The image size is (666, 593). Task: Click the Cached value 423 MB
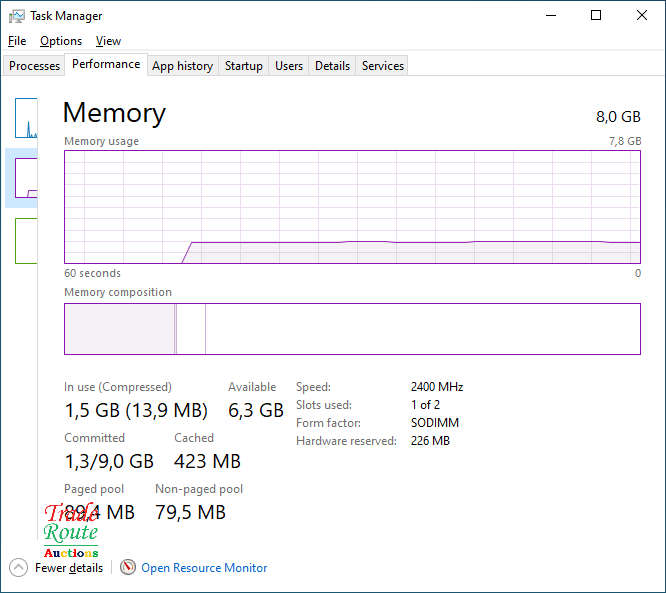pos(207,461)
